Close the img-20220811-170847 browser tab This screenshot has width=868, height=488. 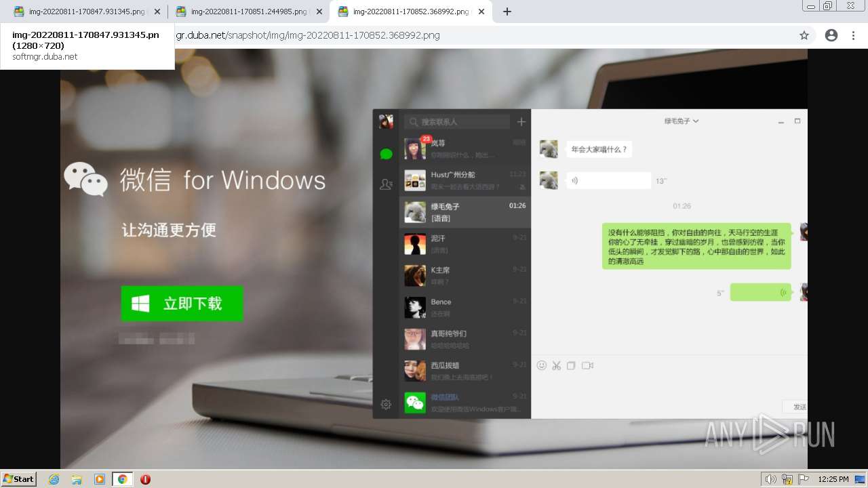coord(157,12)
